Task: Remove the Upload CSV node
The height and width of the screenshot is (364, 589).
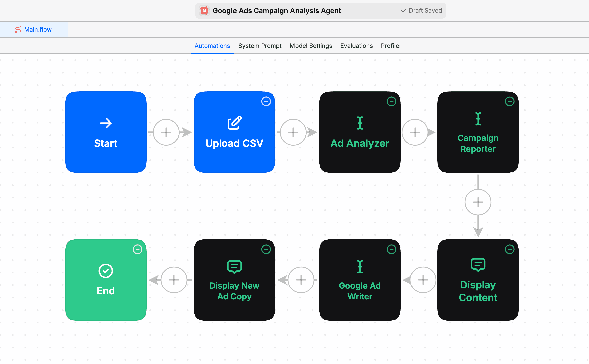Action: pyautogui.click(x=266, y=101)
